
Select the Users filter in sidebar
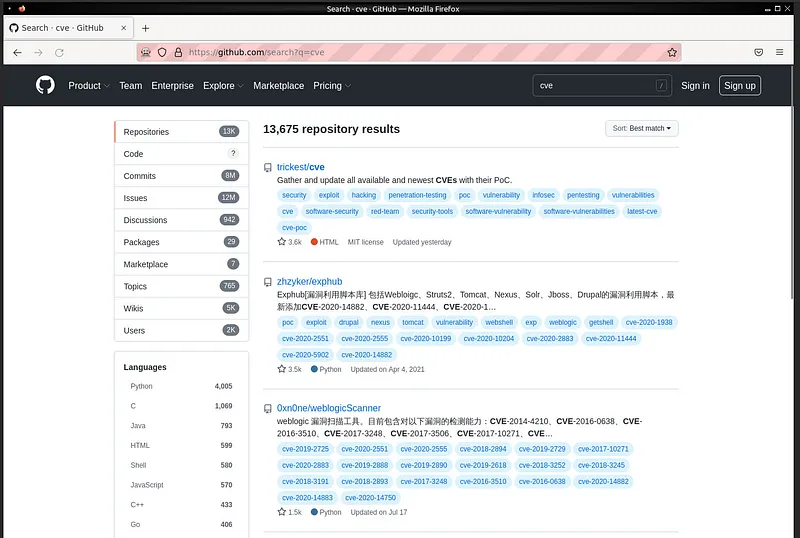pyautogui.click(x=181, y=330)
